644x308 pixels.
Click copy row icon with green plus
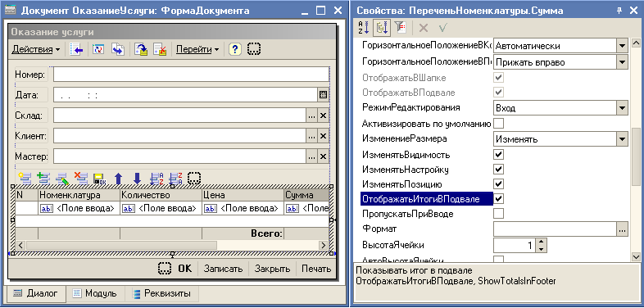(x=43, y=179)
